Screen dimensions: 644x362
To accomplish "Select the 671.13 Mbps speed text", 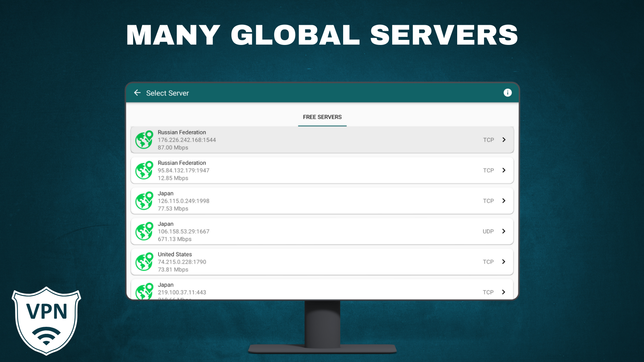I will click(x=174, y=239).
